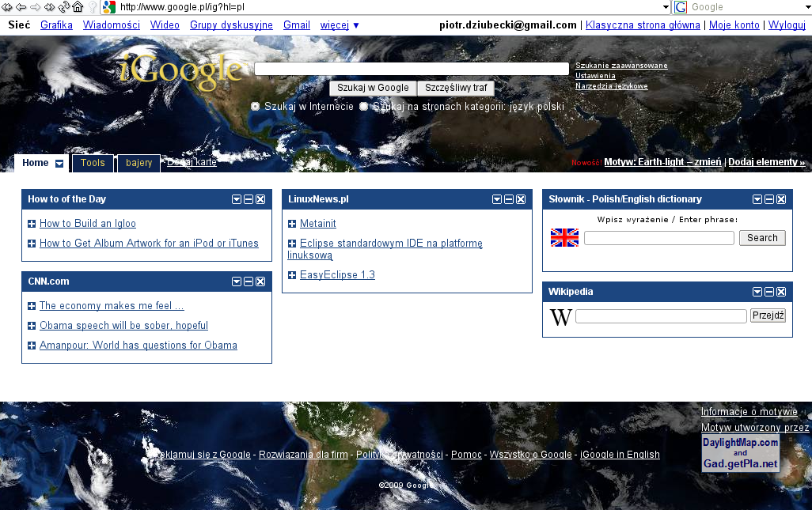
Task: Open Grafika in the top navigation
Action: click(56, 25)
